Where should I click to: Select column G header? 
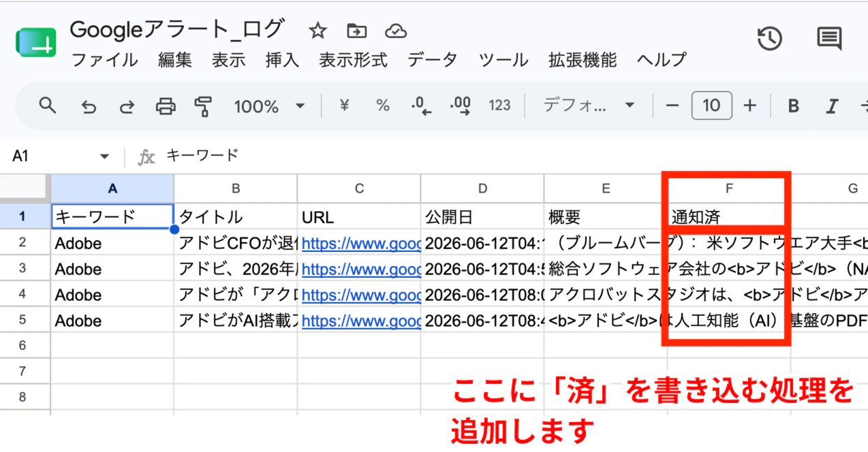[x=830, y=189]
